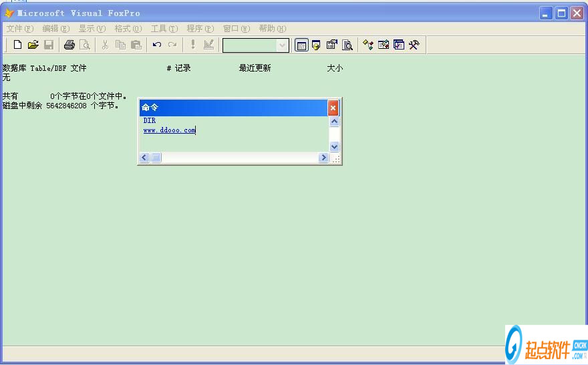This screenshot has width=588, height=365.
Task: Click the 命令 window title bar
Action: click(x=233, y=108)
